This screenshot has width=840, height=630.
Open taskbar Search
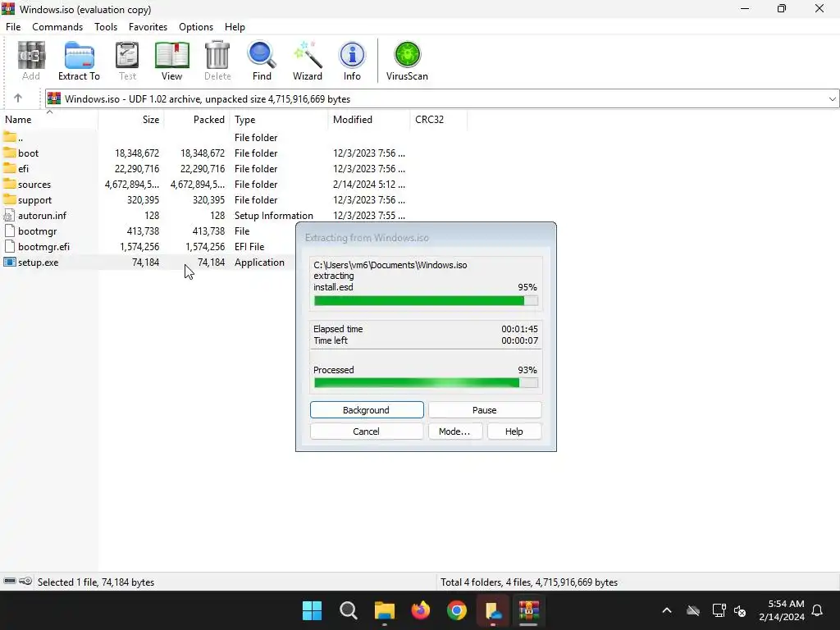click(x=348, y=610)
